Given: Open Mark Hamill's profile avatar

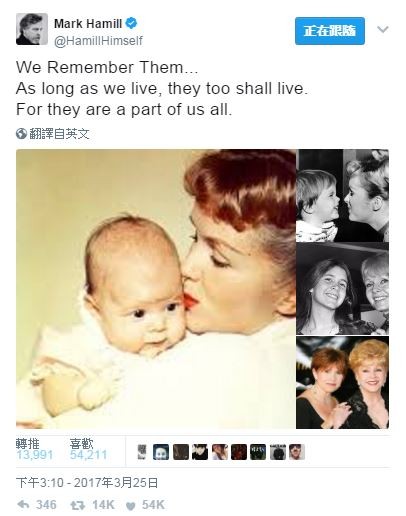Looking at the screenshot, I should [x=32, y=29].
